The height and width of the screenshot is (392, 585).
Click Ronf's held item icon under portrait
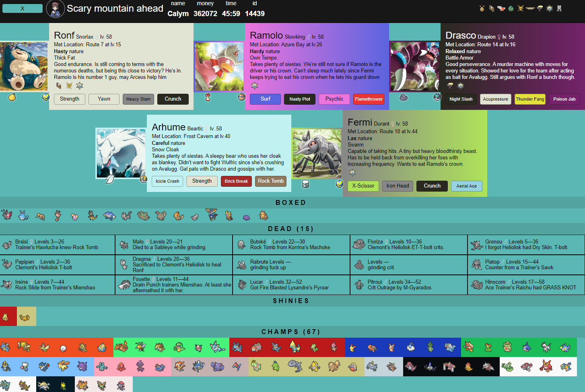pyautogui.click(x=12, y=97)
